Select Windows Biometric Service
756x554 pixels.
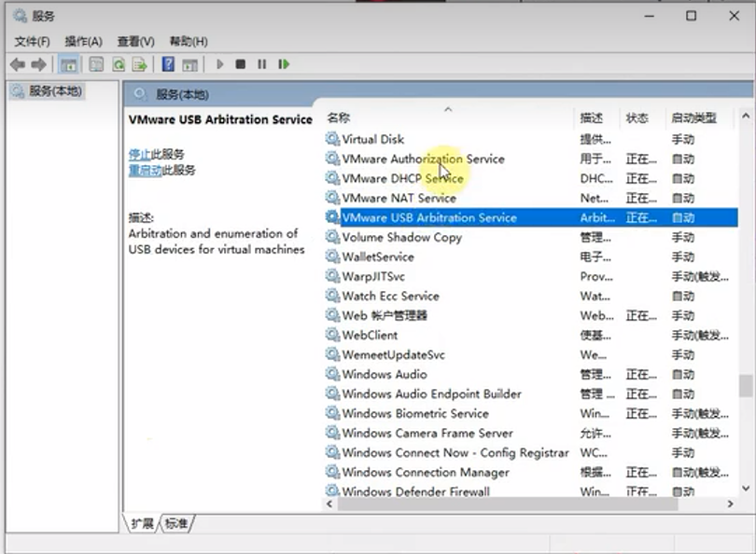pyautogui.click(x=530, y=413)
